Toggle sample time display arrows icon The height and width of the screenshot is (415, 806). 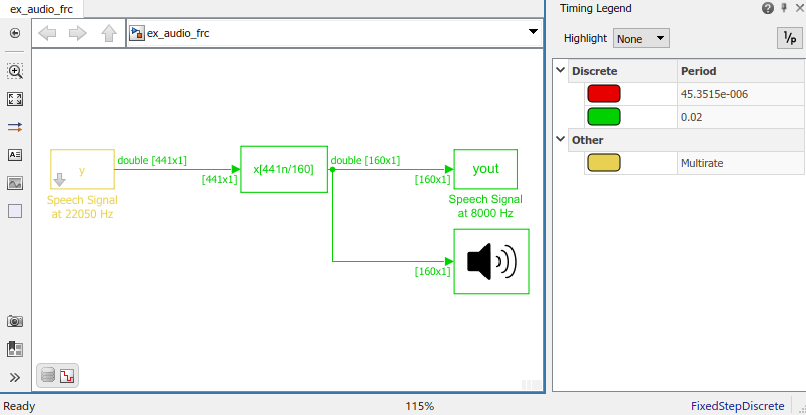pos(15,127)
